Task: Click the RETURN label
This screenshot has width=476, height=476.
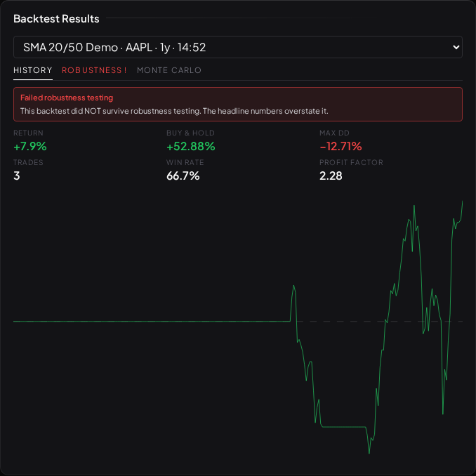Action: (x=28, y=133)
